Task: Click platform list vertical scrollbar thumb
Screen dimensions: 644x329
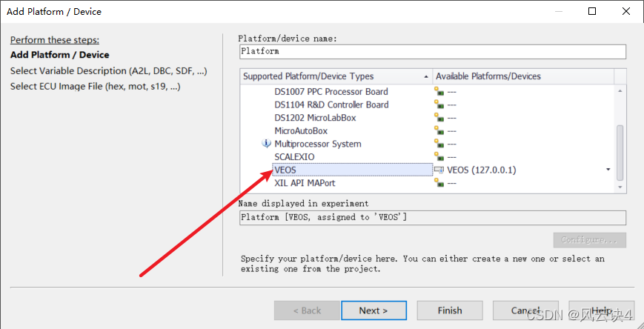Action: [x=620, y=153]
